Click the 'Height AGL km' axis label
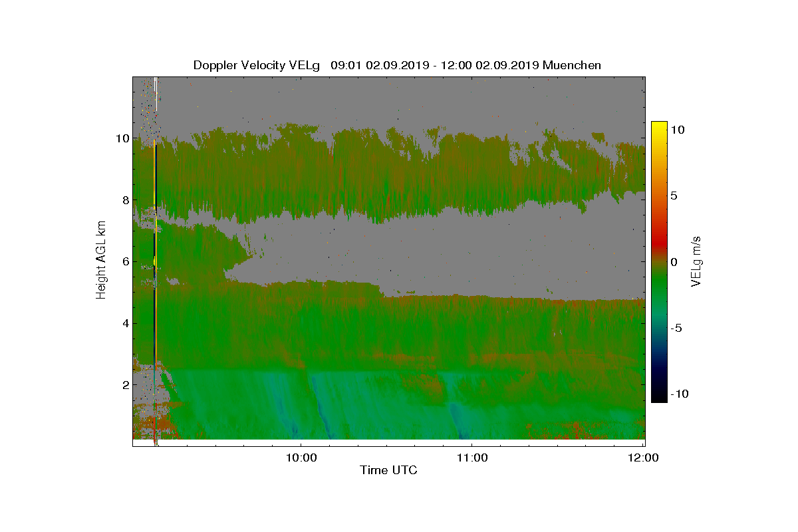The image size is (798, 532). 101,259
